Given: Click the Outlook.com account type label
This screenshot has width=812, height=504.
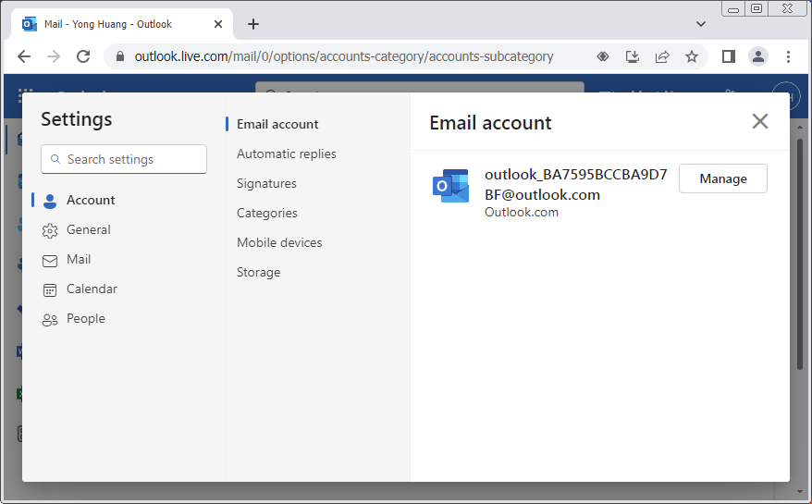Looking at the screenshot, I should tap(521, 212).
